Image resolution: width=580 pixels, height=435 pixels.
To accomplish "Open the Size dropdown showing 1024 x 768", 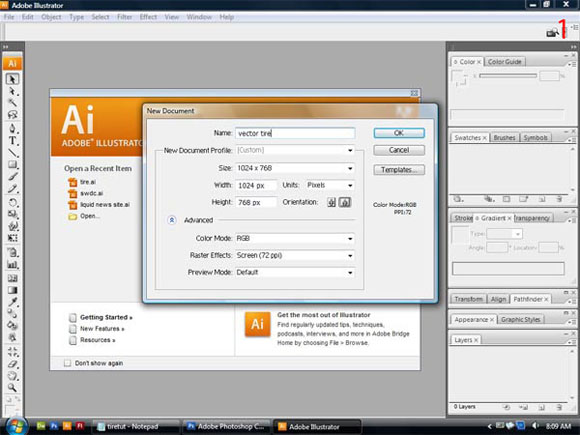I will coord(295,168).
